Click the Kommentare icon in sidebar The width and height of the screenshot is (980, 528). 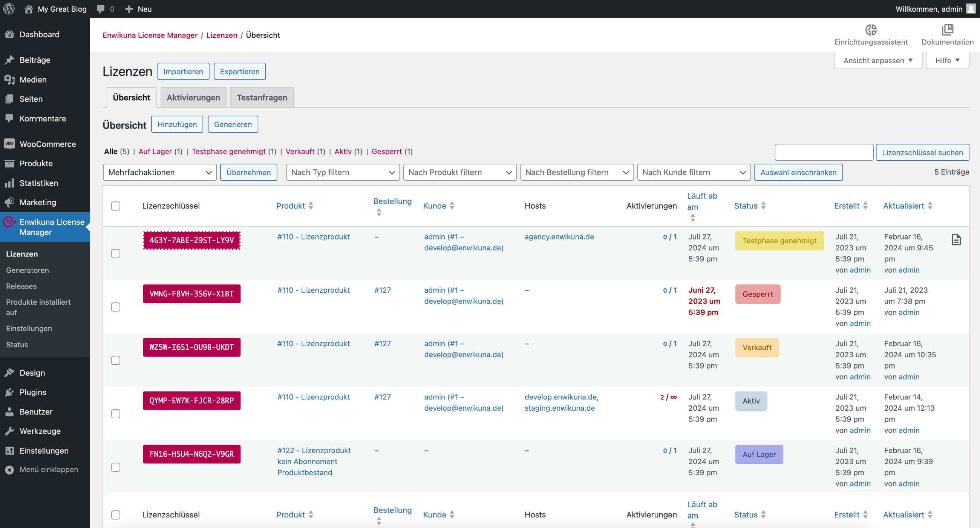[x=9, y=118]
